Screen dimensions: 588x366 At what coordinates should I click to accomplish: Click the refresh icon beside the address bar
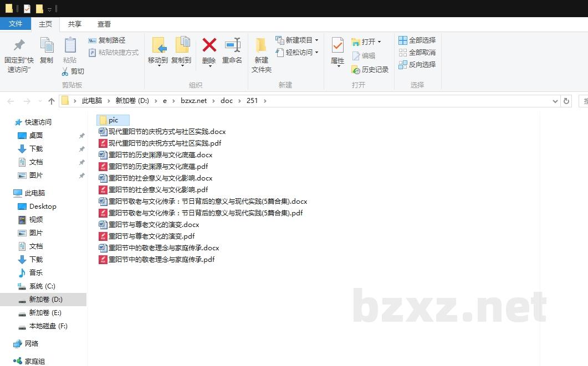click(x=566, y=100)
